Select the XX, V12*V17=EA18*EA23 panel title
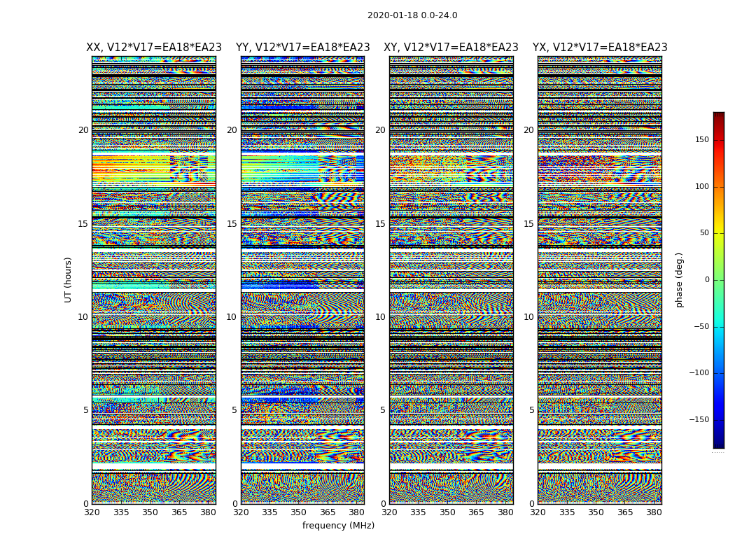This screenshot has height=560, width=735. (154, 48)
